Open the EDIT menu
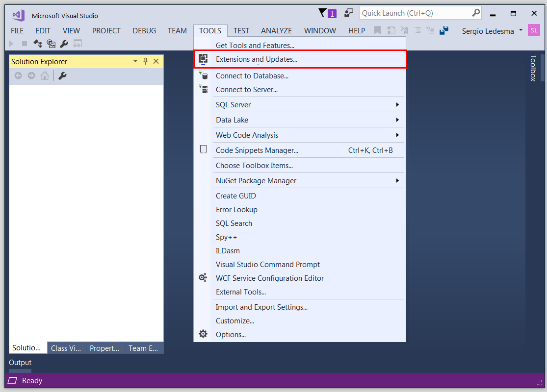 coord(43,31)
